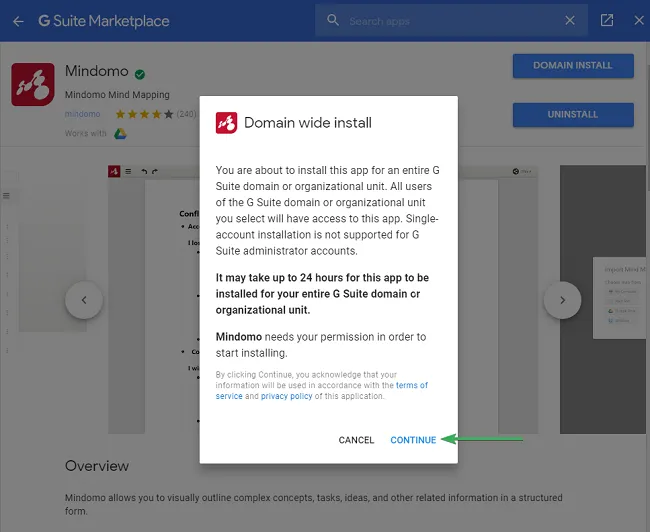This screenshot has height=532, width=650.
Task: Click the Mindomo app logo on the listing
Action: click(32, 85)
